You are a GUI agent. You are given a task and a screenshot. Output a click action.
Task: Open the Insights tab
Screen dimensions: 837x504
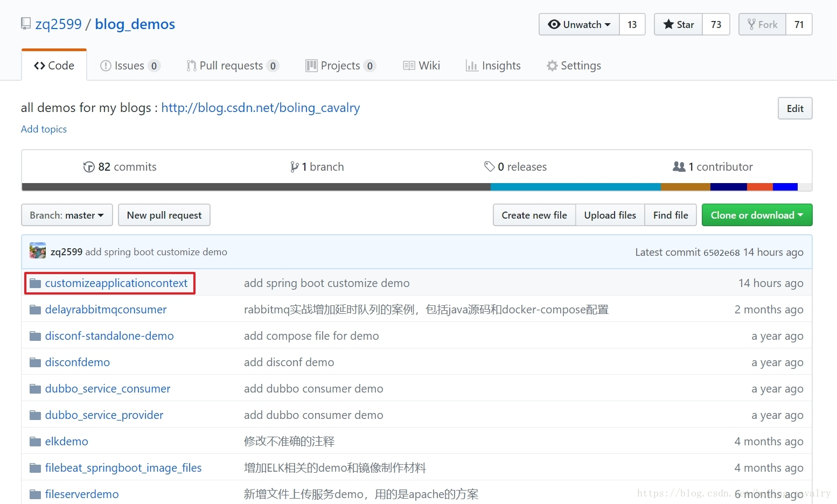(493, 66)
